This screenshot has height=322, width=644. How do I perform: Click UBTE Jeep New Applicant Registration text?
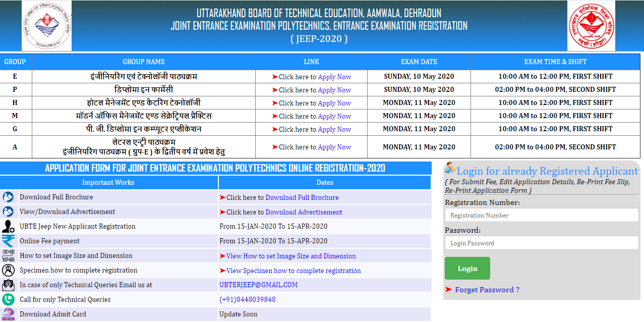click(78, 226)
